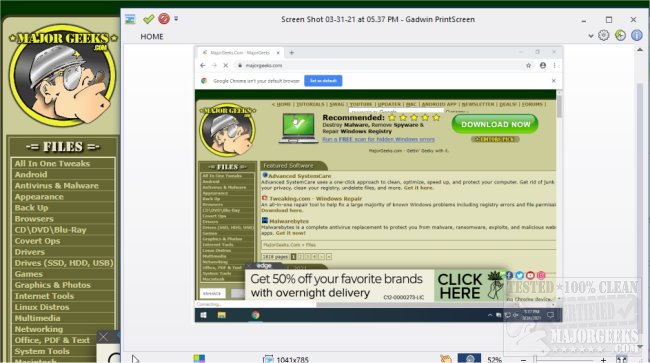Click the File Explorer icon in captured taskbar
The image size is (650, 363).
pos(222,315)
